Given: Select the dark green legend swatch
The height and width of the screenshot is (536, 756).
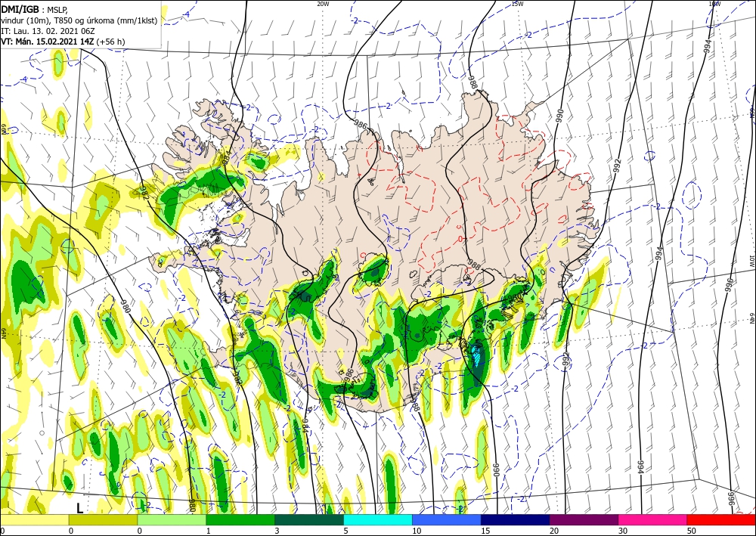Looking at the screenshot, I should coord(309,519).
